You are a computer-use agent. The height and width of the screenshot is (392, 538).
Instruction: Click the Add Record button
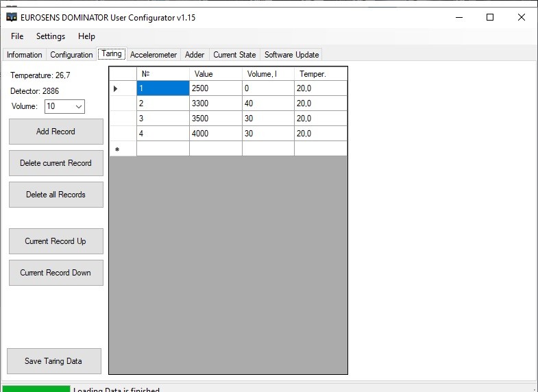pos(56,132)
